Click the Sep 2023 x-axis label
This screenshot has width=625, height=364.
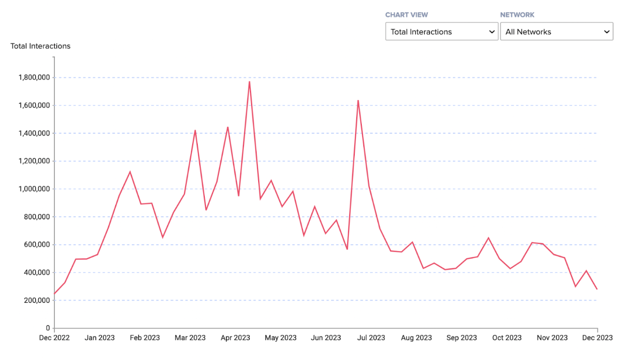(461, 338)
